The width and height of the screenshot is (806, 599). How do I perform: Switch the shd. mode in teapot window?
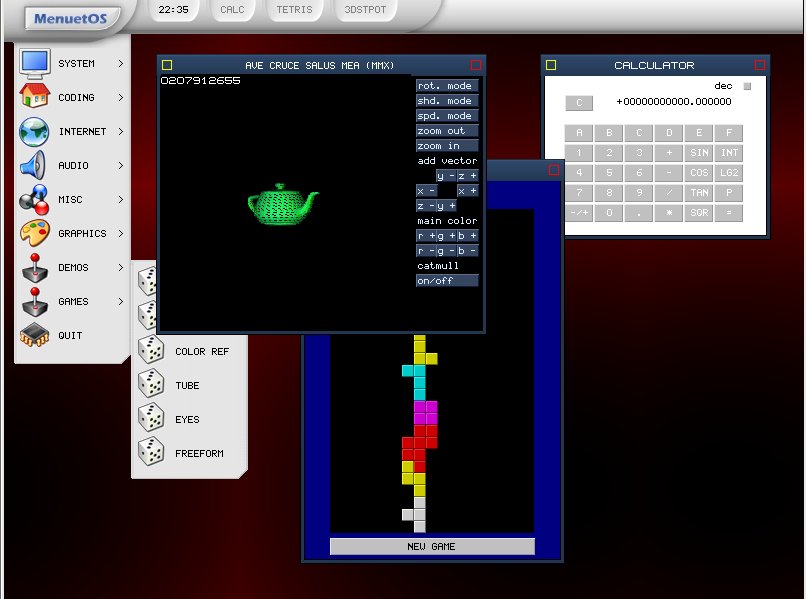point(447,101)
